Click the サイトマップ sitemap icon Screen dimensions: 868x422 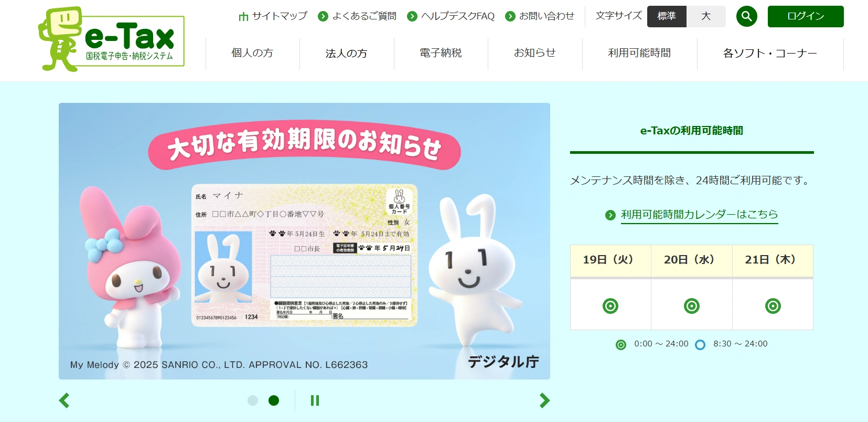coord(243,17)
